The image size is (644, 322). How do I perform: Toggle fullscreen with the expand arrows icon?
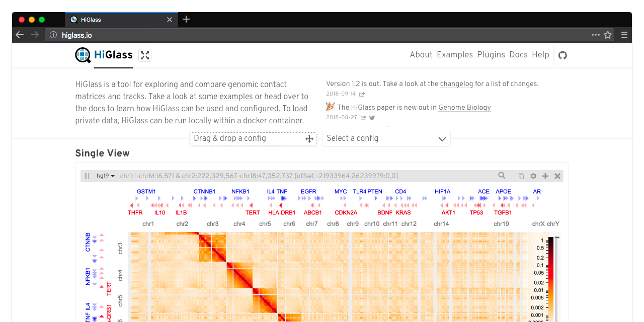click(x=145, y=55)
